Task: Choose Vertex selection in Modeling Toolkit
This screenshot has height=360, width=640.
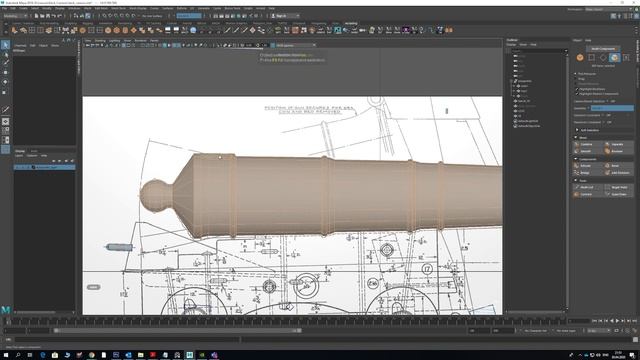Action: tap(591, 58)
